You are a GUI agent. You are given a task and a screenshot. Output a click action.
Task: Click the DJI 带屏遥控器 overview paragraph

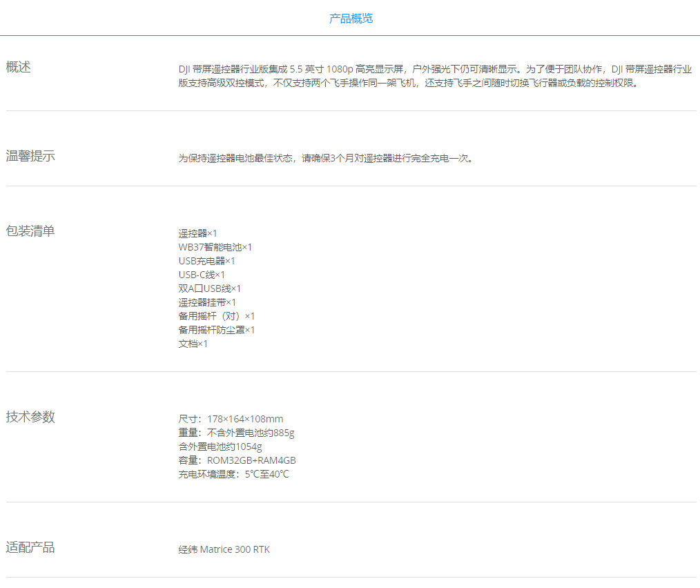click(435, 77)
